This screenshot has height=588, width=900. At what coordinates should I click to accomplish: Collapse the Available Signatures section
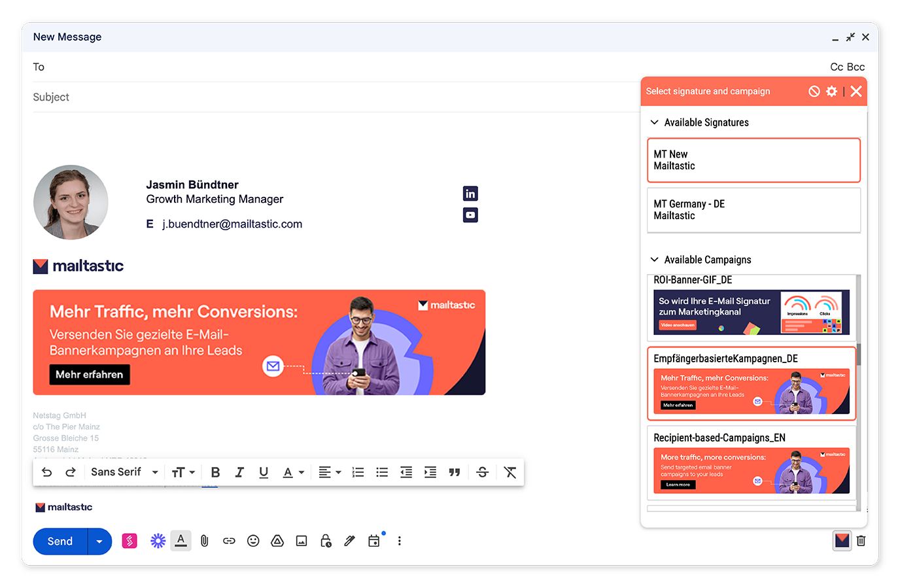tap(654, 122)
